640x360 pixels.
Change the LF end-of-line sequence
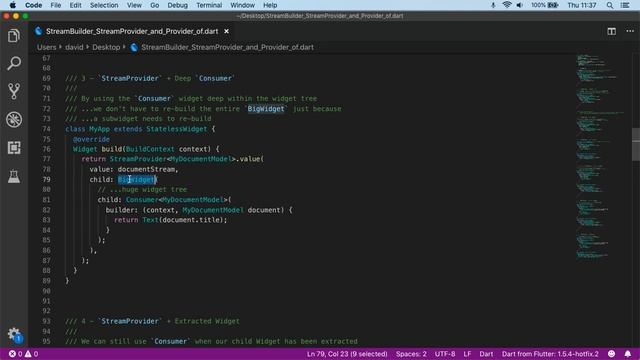[x=467, y=354]
